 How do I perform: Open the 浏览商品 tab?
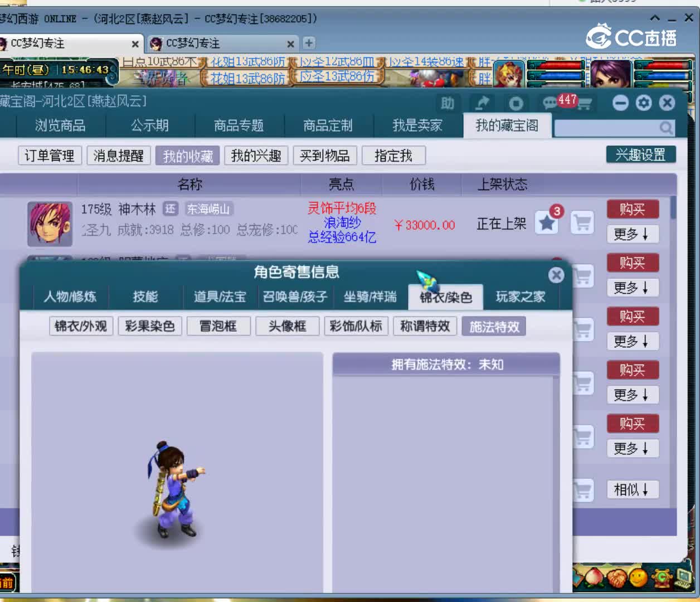point(60,126)
